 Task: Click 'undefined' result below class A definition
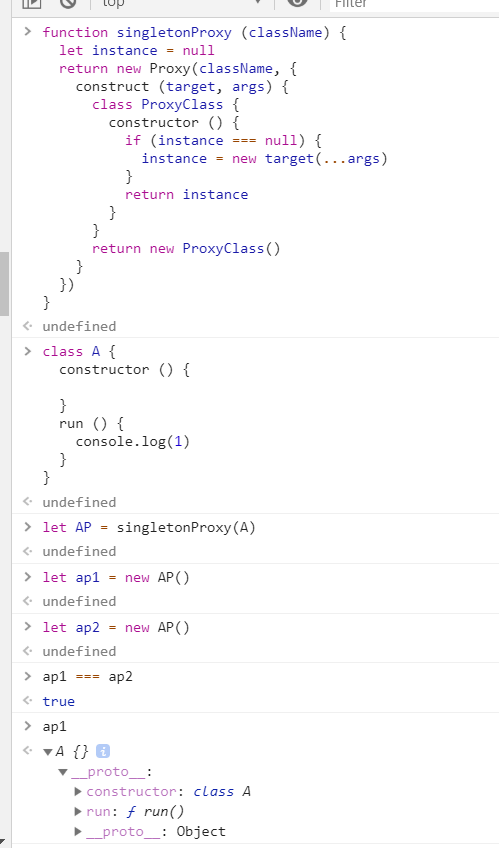tap(79, 502)
